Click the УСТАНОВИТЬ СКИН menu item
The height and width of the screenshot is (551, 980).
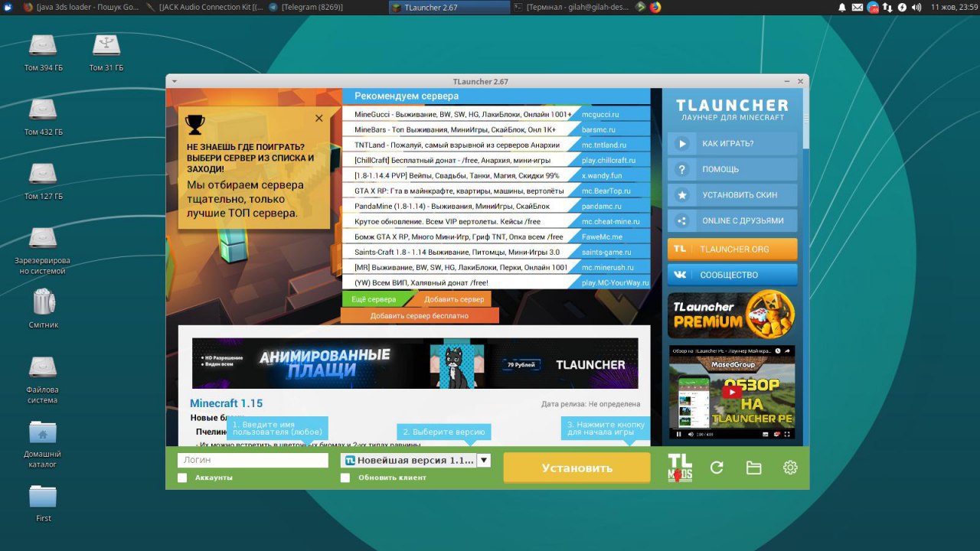[x=732, y=195]
